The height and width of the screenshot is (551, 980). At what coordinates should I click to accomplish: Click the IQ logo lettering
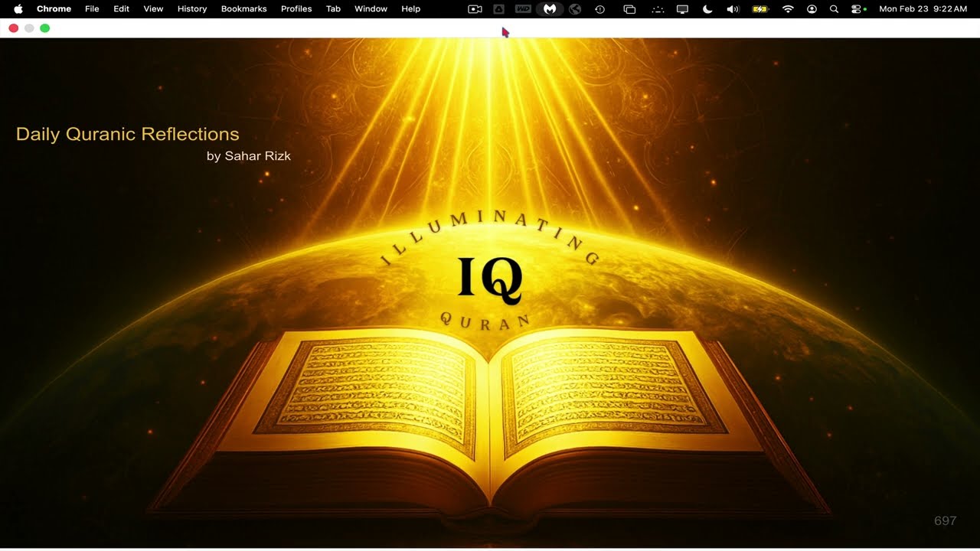490,279
